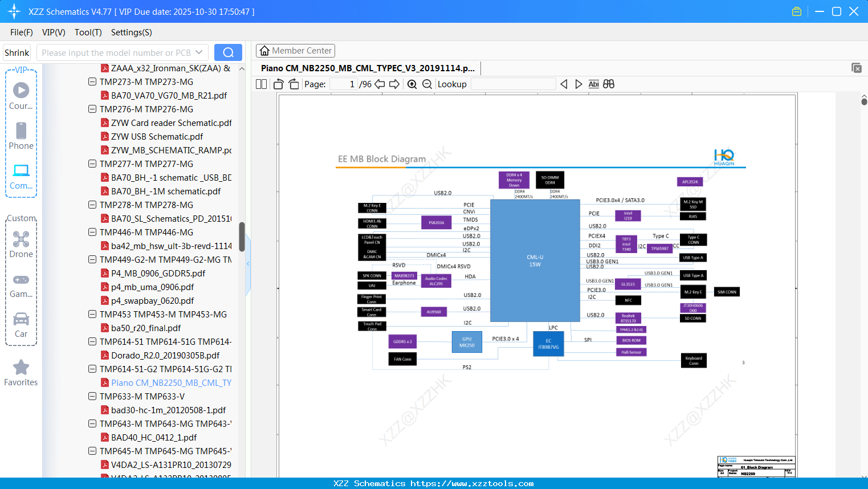Open BA70_VA70_VG70_MB_R21.pdf
The width and height of the screenshot is (868, 489).
(x=169, y=96)
